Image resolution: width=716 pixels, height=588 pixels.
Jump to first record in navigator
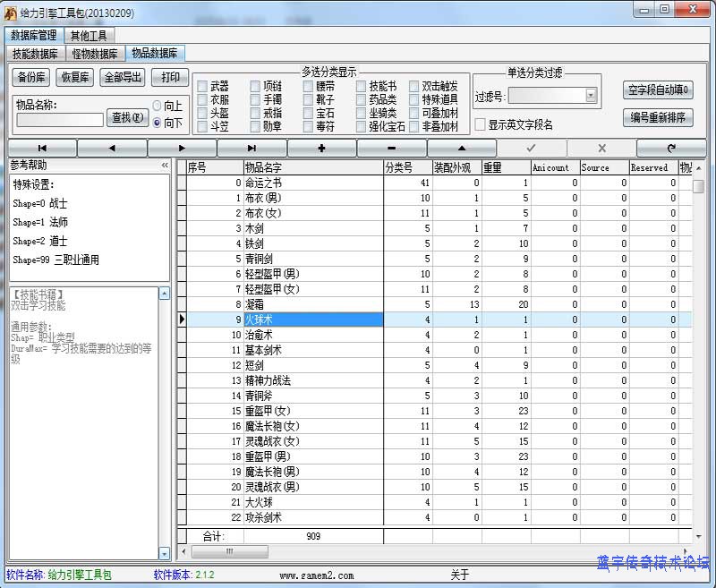[42, 148]
